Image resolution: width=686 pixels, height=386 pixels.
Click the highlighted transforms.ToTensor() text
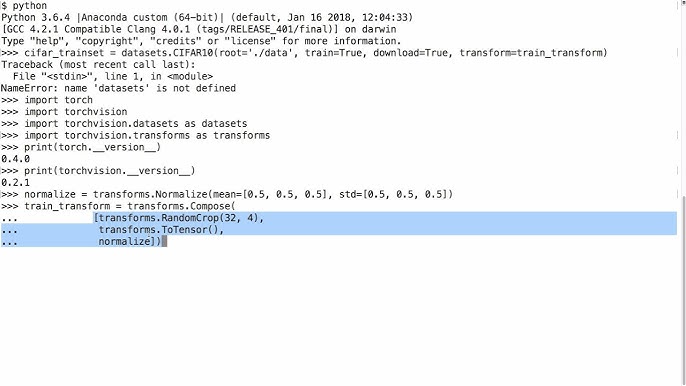(x=161, y=230)
